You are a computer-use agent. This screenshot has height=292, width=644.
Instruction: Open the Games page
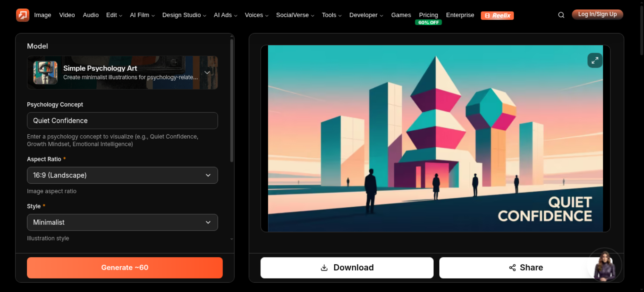pyautogui.click(x=401, y=15)
